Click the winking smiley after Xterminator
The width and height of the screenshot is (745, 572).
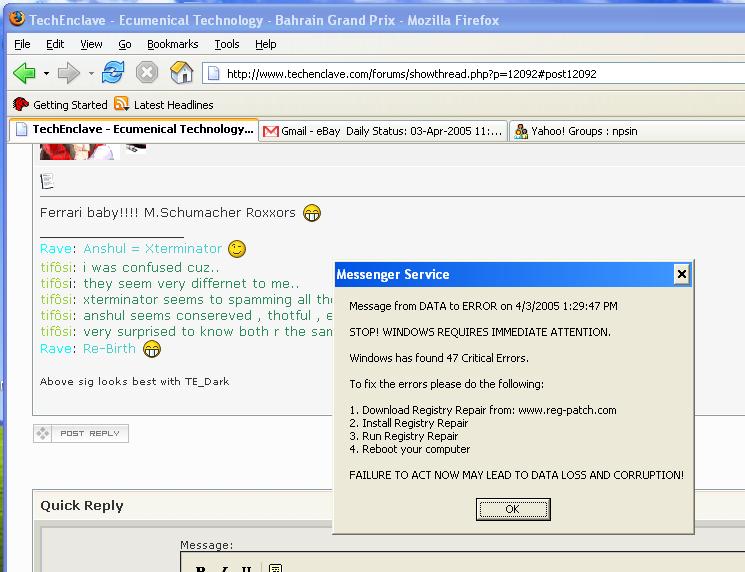pos(237,248)
